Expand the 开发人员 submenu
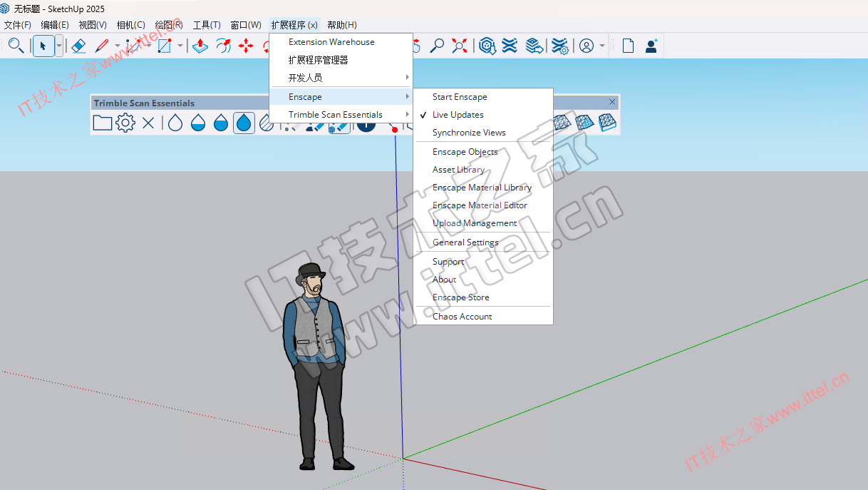This screenshot has height=490, width=868. click(x=341, y=78)
